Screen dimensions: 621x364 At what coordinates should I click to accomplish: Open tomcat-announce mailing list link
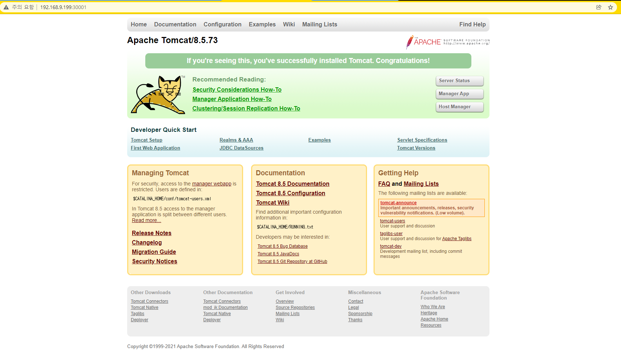coord(399,203)
